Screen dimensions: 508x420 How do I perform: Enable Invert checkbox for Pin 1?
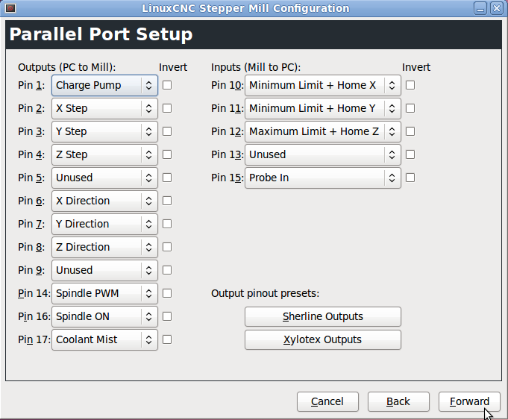pos(167,85)
